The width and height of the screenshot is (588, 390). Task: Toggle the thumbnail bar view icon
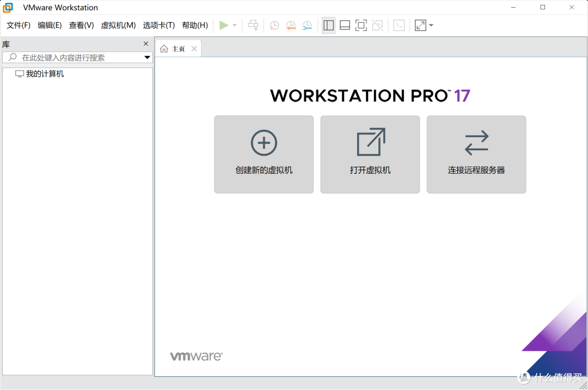[345, 25]
